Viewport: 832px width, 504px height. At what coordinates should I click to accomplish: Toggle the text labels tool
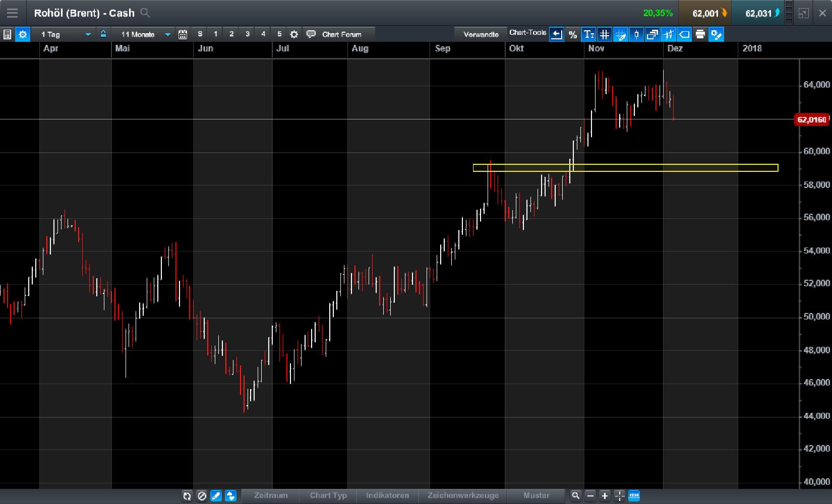point(588,34)
